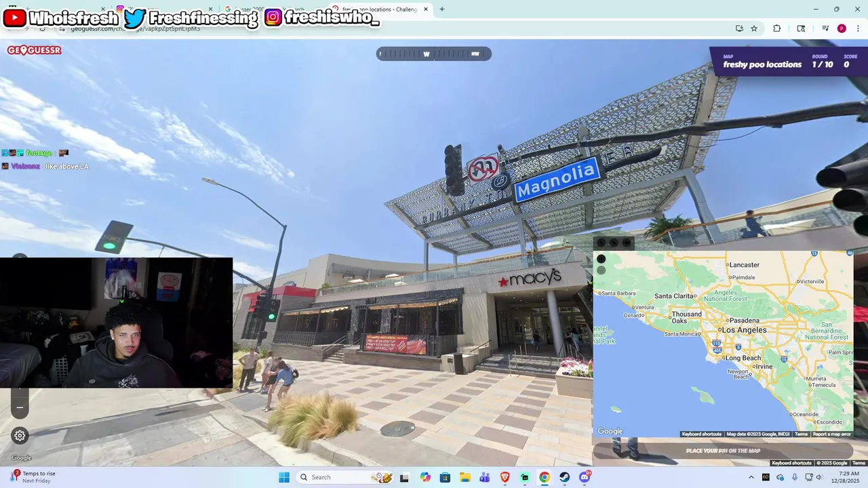Zoom in the guess map
Image resolution: width=868 pixels, height=488 pixels.
click(601, 259)
